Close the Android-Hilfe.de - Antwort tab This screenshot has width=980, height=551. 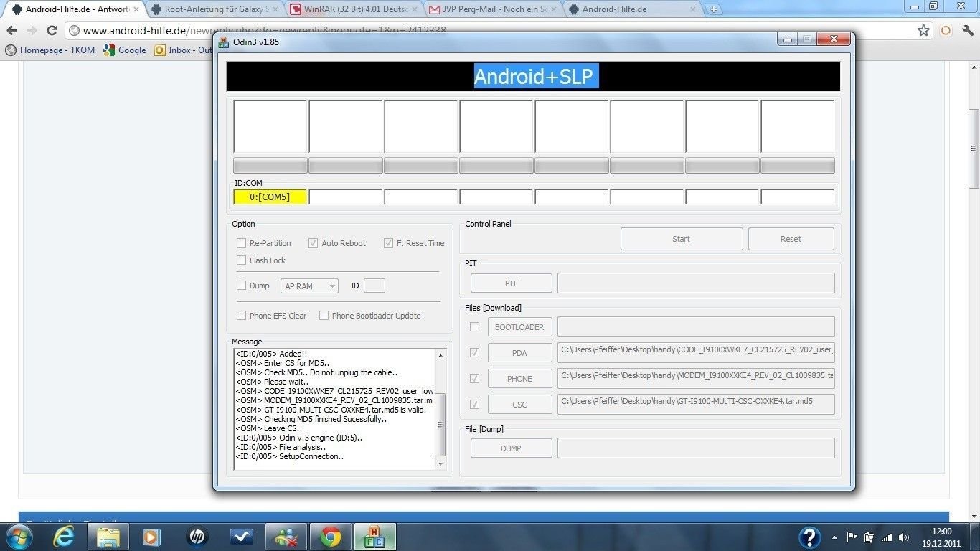136,9
